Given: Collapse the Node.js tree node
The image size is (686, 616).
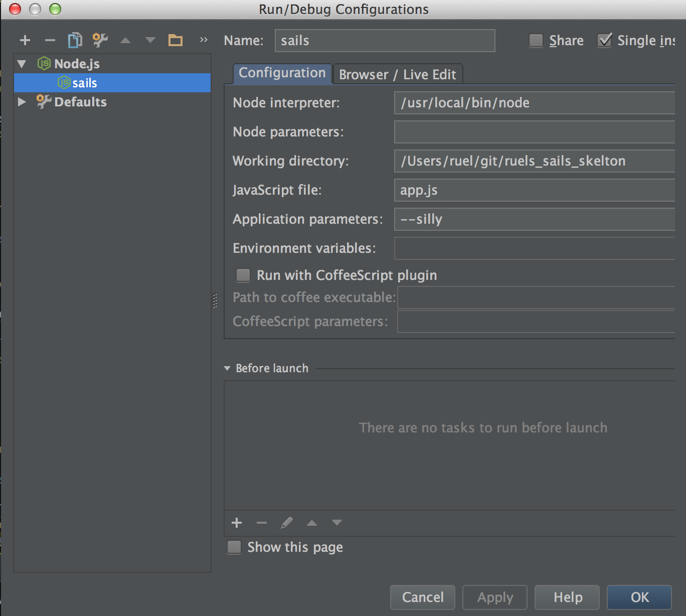Looking at the screenshot, I should tap(21, 64).
